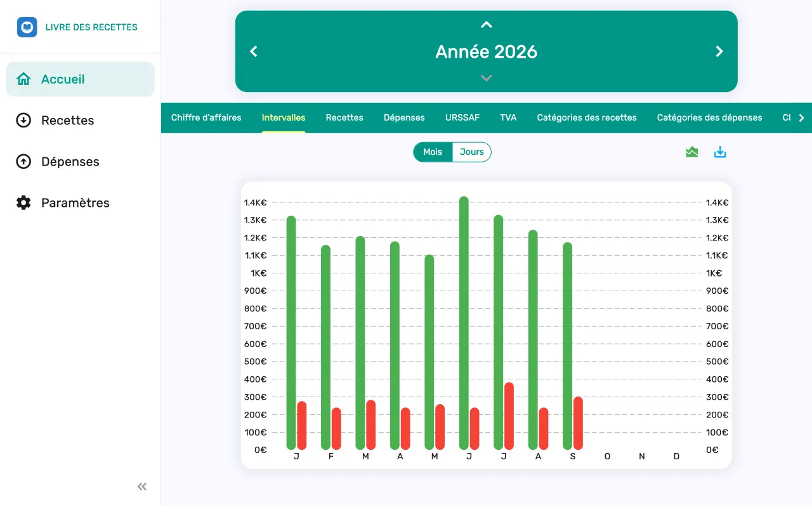Expand period down with the grey chevron
The image size is (812, 505).
pos(487,78)
